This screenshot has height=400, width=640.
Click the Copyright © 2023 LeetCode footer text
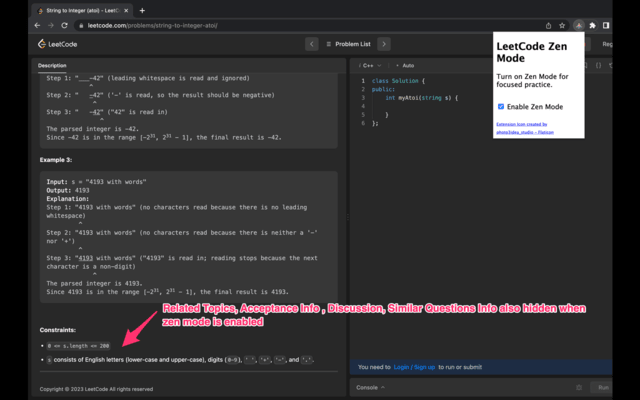96,389
